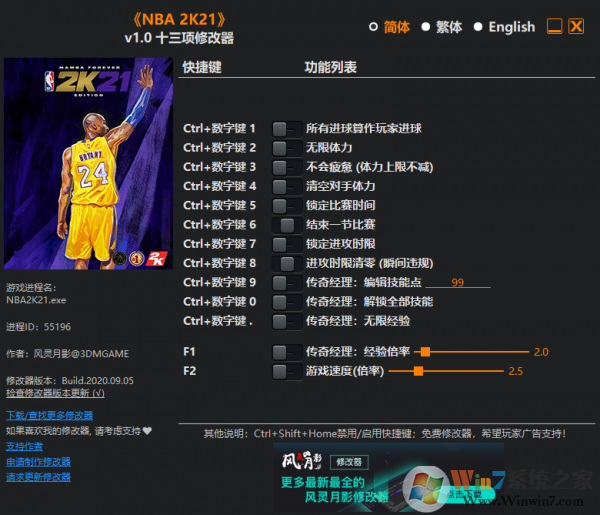This screenshot has height=515, width=600.
Task: Click the NBA 2K21 cover art thumbnail
Action: tap(88, 164)
